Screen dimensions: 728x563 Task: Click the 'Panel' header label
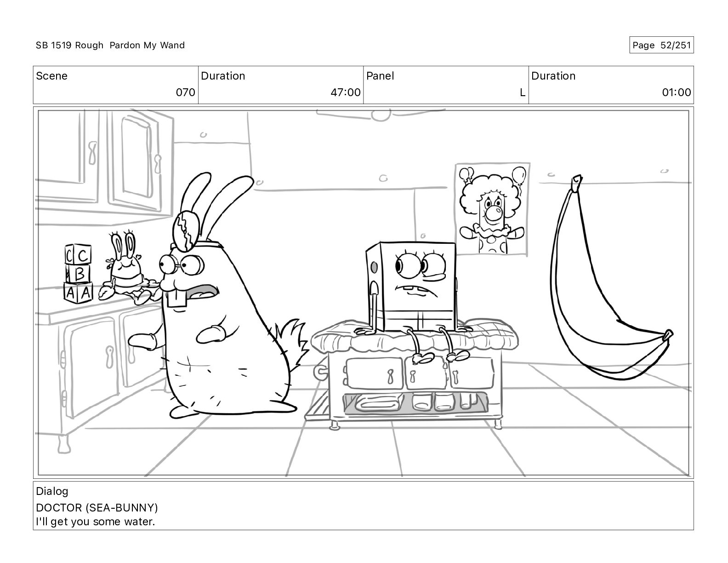pos(380,76)
